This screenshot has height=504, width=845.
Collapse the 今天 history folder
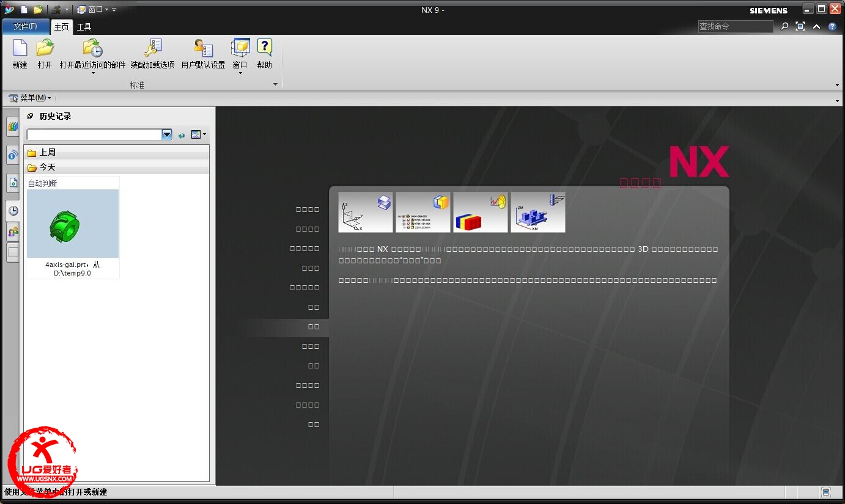(x=117, y=167)
